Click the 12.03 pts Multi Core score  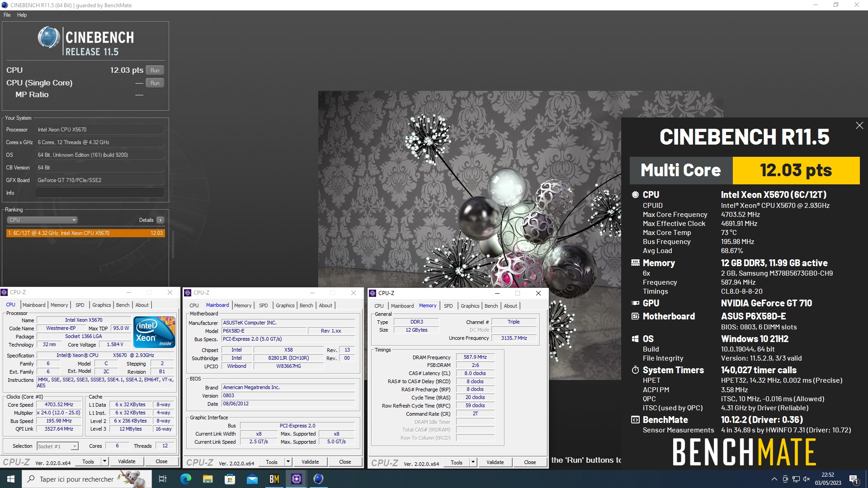(796, 170)
